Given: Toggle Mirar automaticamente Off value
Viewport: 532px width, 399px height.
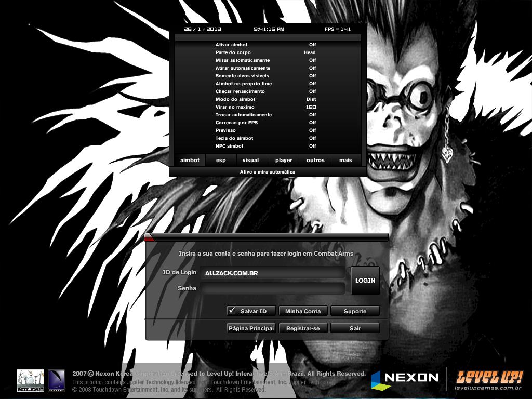Looking at the screenshot, I should pyautogui.click(x=312, y=60).
